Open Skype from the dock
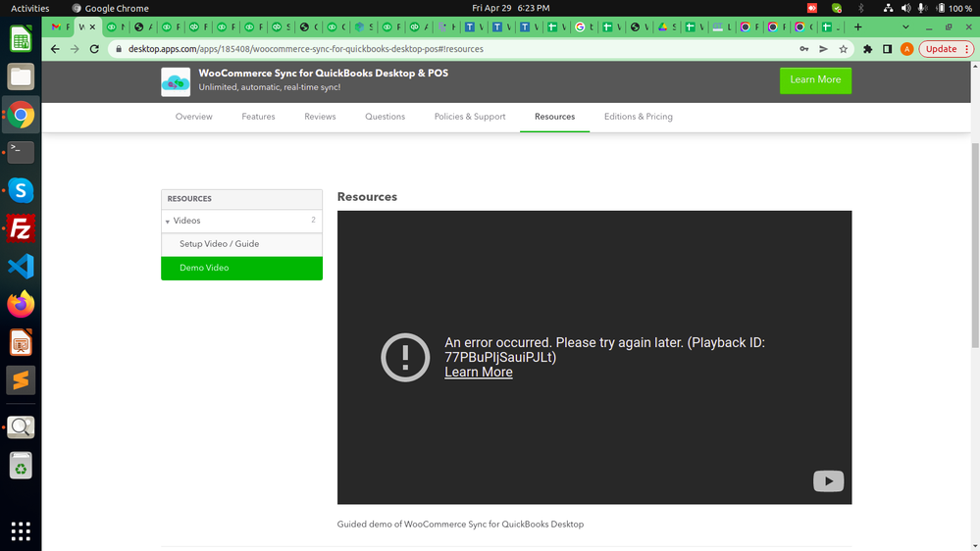This screenshot has width=980, height=551. tap(21, 190)
